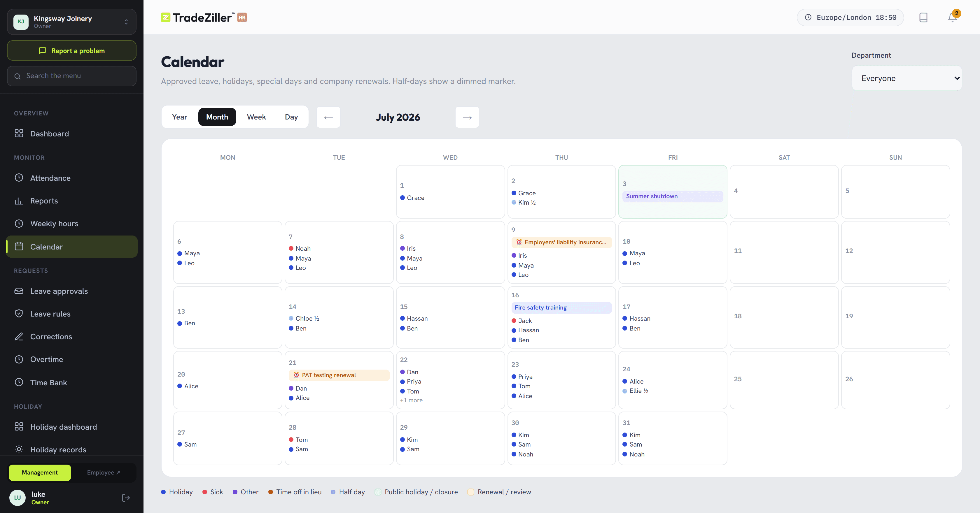980x513 pixels.
Task: Click the Weekly hours clock icon
Action: 19,223
